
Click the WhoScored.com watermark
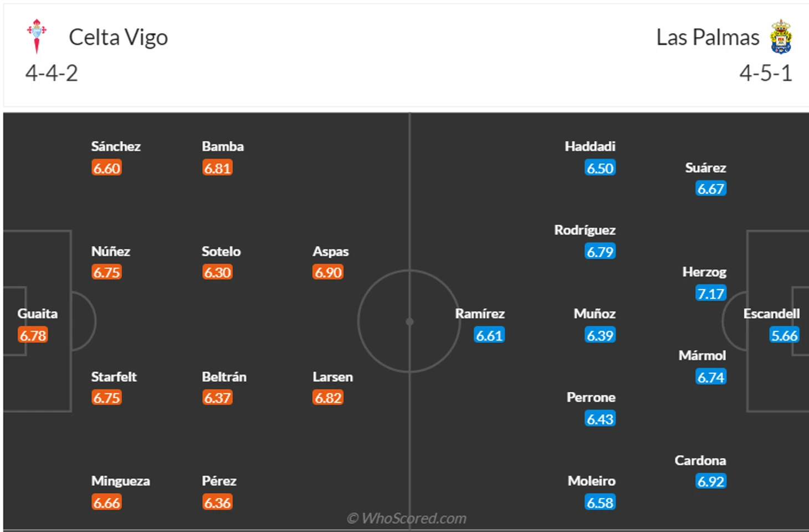[406, 518]
